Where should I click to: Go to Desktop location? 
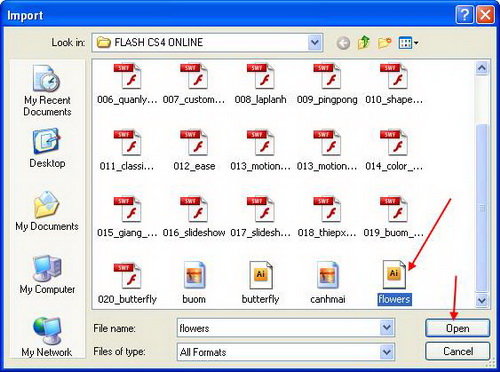[x=47, y=148]
